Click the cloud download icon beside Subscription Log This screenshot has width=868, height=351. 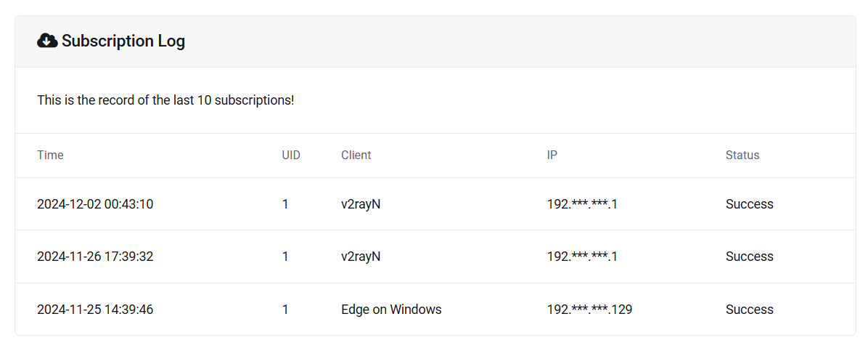tap(47, 41)
